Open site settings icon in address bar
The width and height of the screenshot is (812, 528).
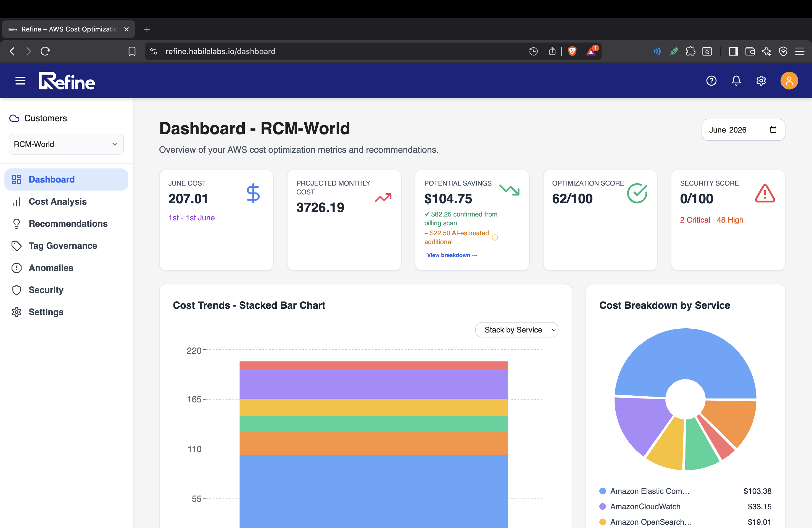pyautogui.click(x=154, y=51)
